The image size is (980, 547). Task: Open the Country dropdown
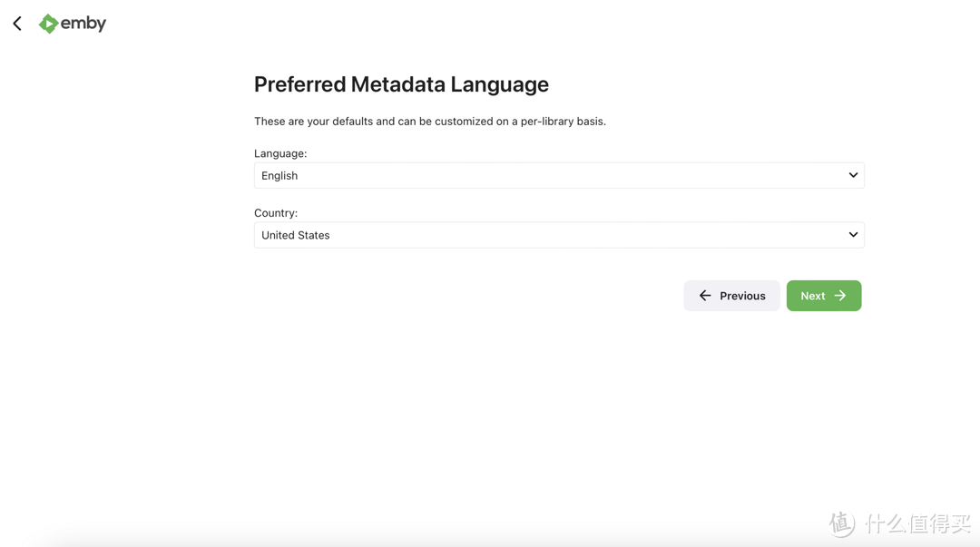pyautogui.click(x=558, y=235)
